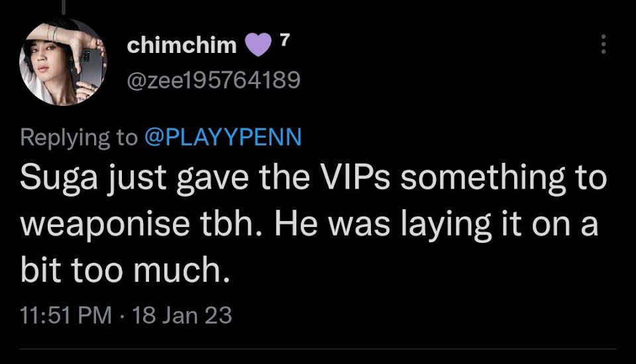The width and height of the screenshot is (636, 364).
Task: Open the @zee195764189 handle
Action: click(213, 80)
